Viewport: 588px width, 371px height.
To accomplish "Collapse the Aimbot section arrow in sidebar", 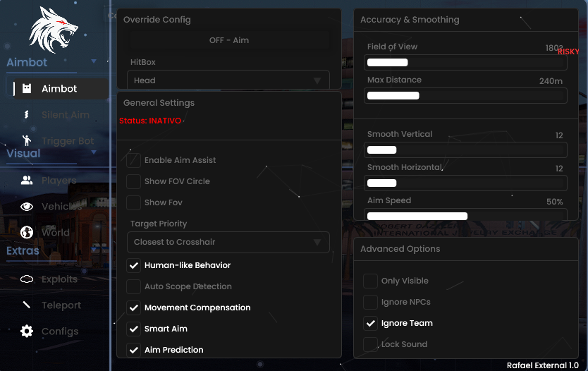I will (x=94, y=62).
